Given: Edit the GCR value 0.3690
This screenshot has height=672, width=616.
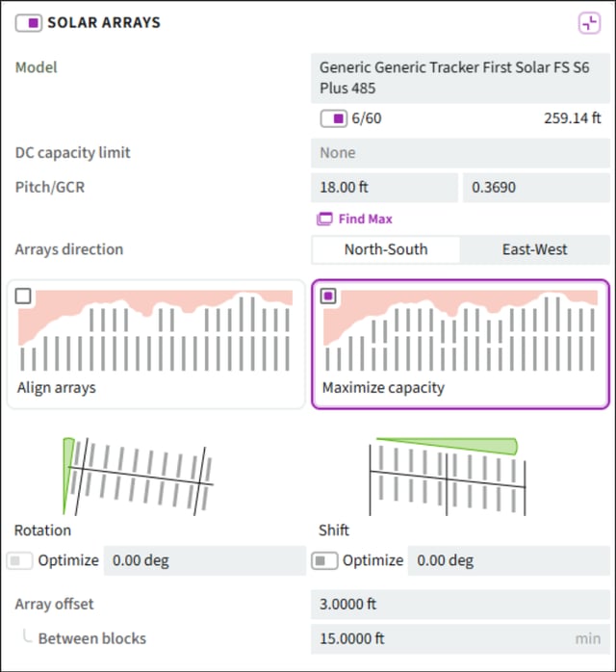Looking at the screenshot, I should (536, 188).
